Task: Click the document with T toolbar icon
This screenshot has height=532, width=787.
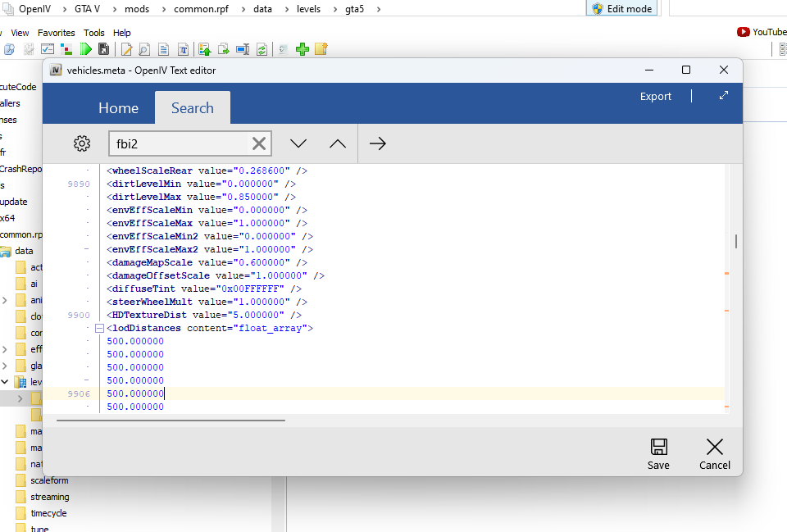Action: tap(183, 49)
